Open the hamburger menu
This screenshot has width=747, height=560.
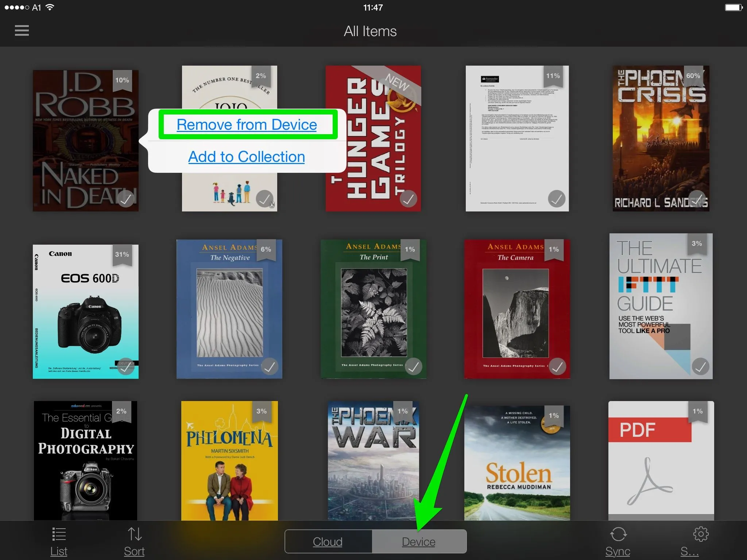coord(22,31)
